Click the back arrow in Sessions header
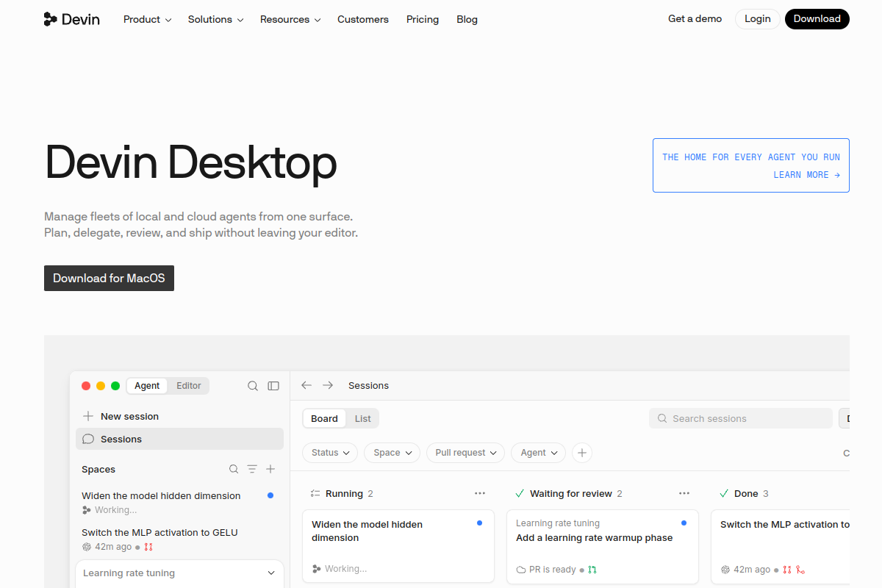882x588 pixels. pos(306,385)
